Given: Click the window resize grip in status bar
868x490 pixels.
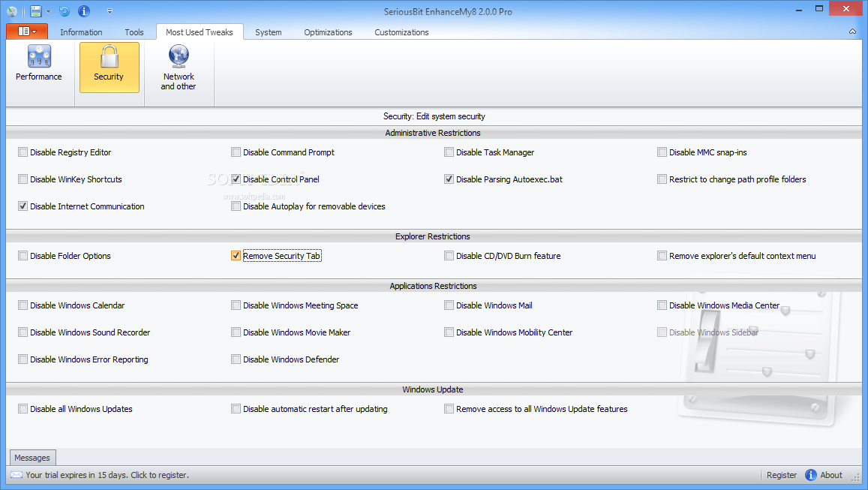Looking at the screenshot, I should coord(857,476).
